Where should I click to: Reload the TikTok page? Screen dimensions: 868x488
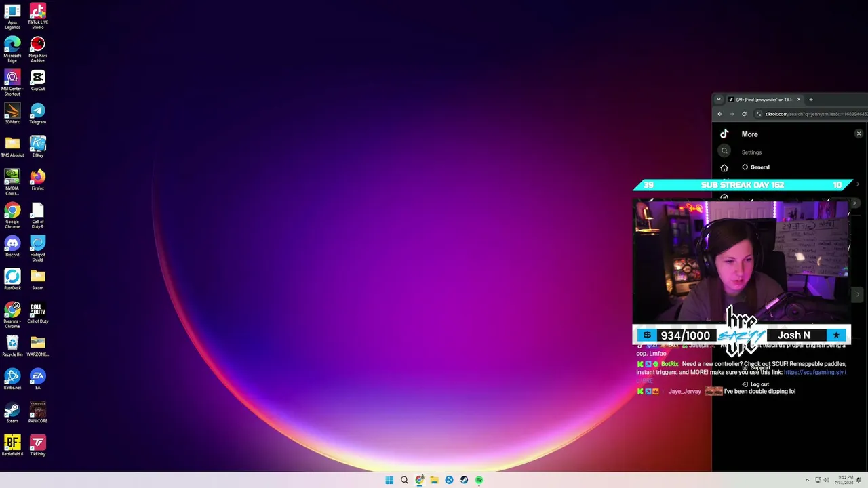click(744, 114)
